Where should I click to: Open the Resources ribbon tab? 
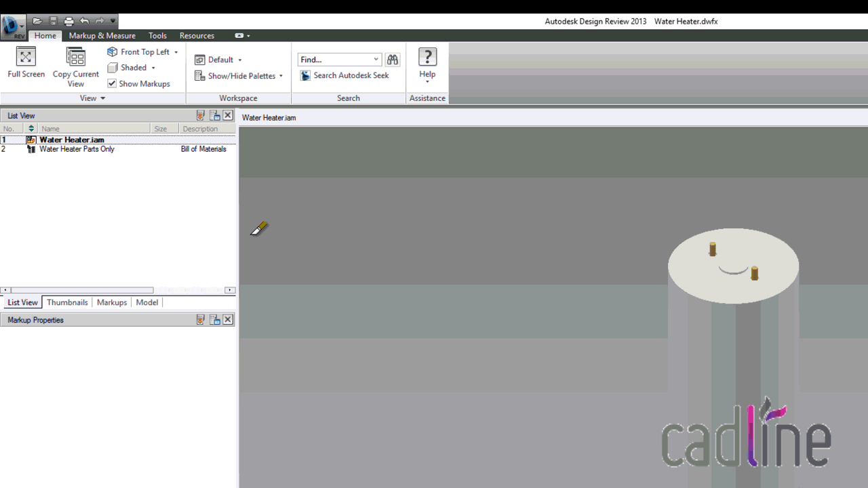(197, 35)
